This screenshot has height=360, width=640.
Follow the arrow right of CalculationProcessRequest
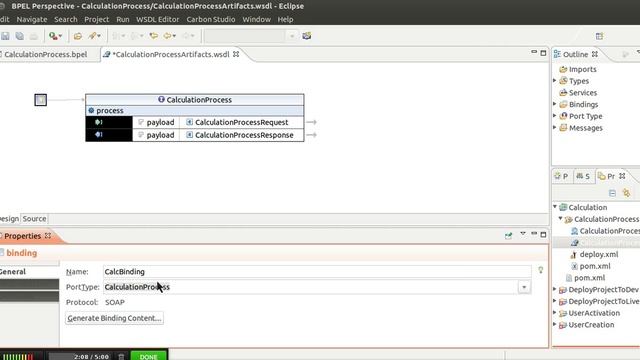(311, 122)
